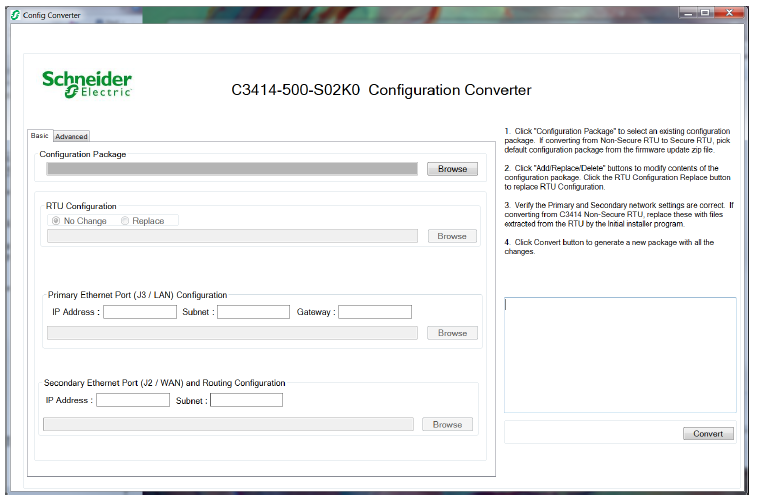This screenshot has height=502, width=759.
Task: Click the Primary Ethernet file path field
Action: click(232, 333)
